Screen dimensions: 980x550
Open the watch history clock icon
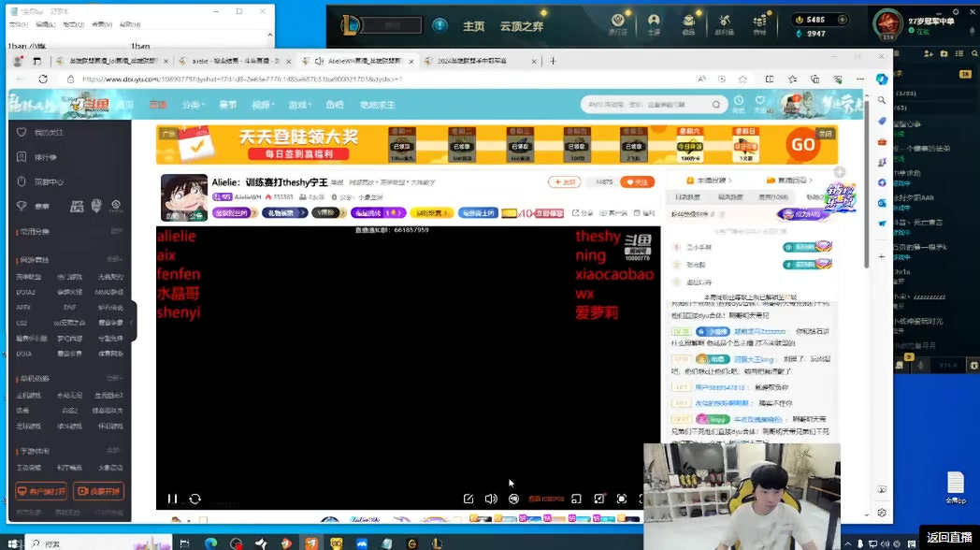pyautogui.click(x=739, y=101)
